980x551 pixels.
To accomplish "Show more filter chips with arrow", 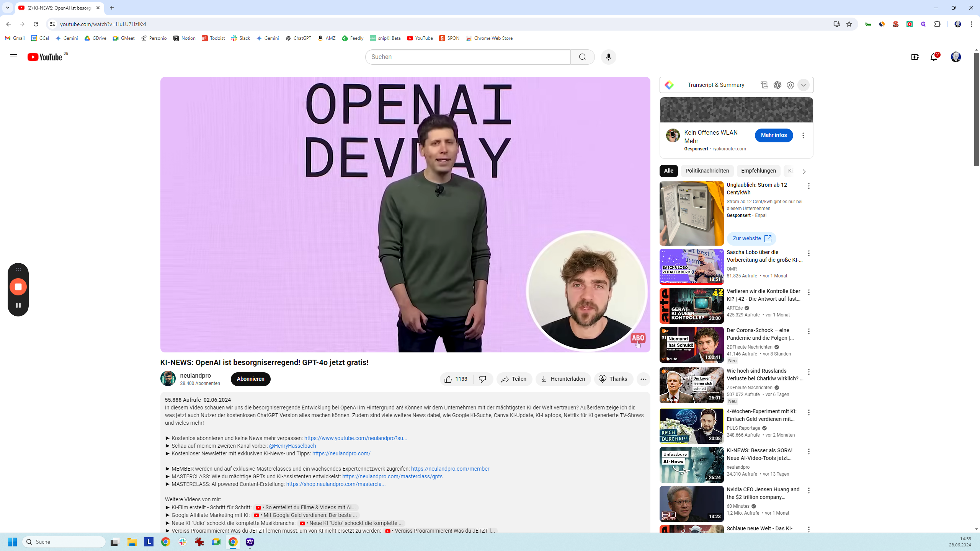I will point(804,171).
